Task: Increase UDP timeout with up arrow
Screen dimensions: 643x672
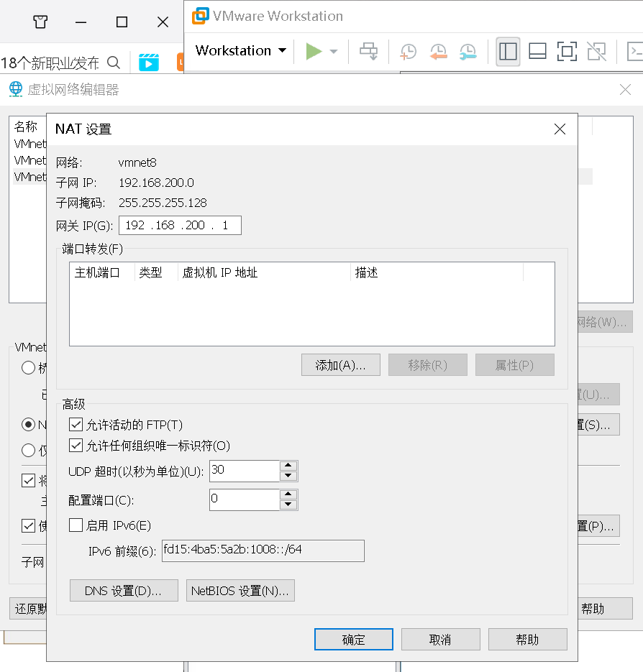Action: pos(288,466)
